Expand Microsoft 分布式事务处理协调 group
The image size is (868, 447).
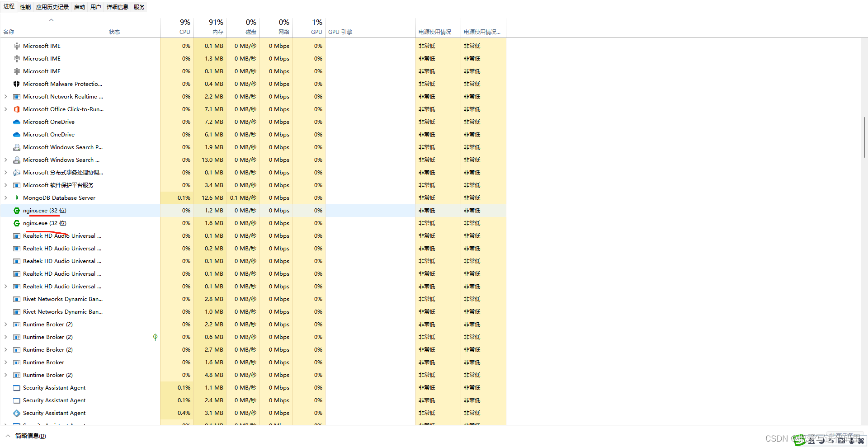click(5, 173)
